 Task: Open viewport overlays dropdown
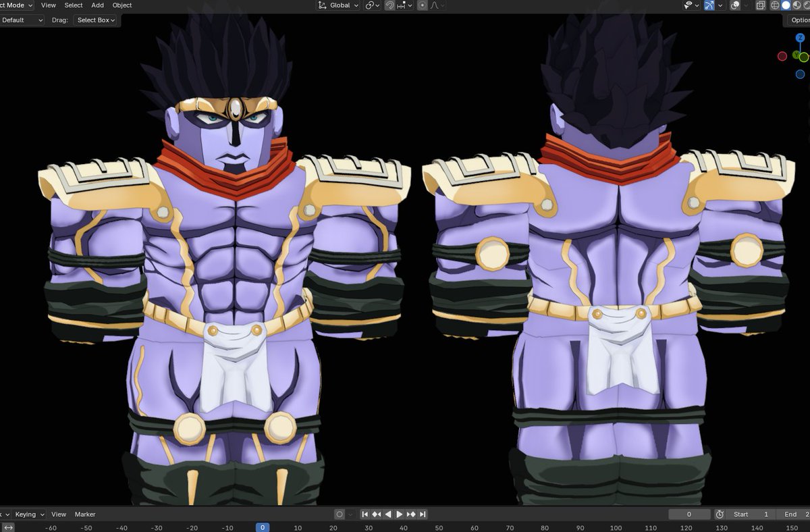pyautogui.click(x=746, y=5)
